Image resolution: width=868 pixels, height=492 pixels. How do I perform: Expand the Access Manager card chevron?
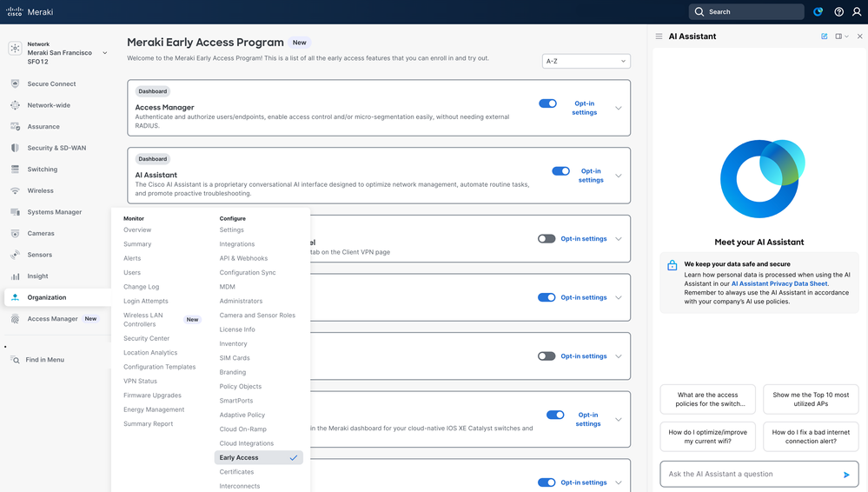coord(619,109)
